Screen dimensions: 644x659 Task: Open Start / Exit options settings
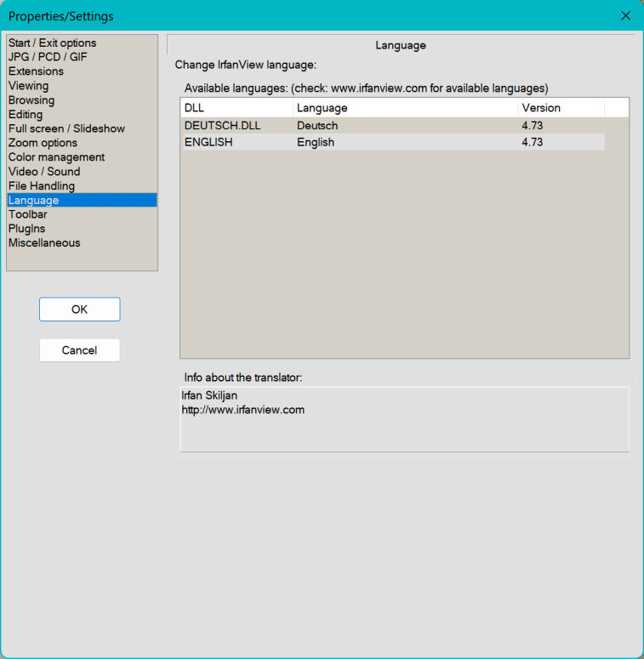(52, 43)
